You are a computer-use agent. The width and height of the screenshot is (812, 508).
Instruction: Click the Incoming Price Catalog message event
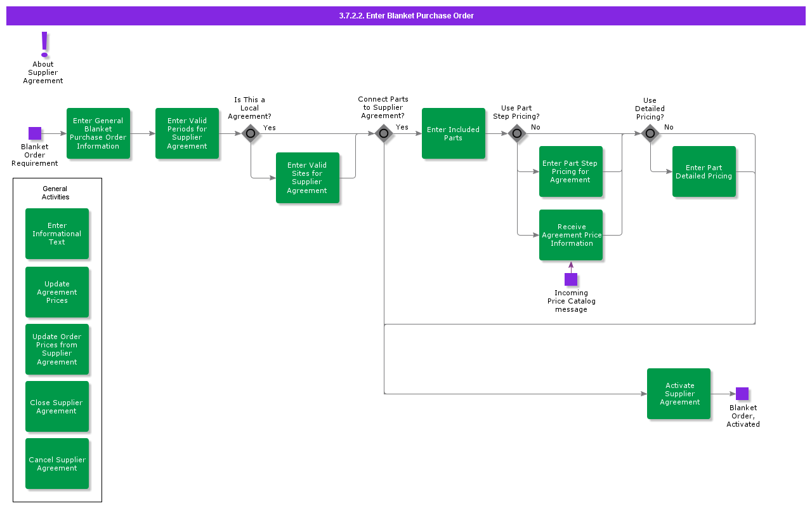[571, 279]
